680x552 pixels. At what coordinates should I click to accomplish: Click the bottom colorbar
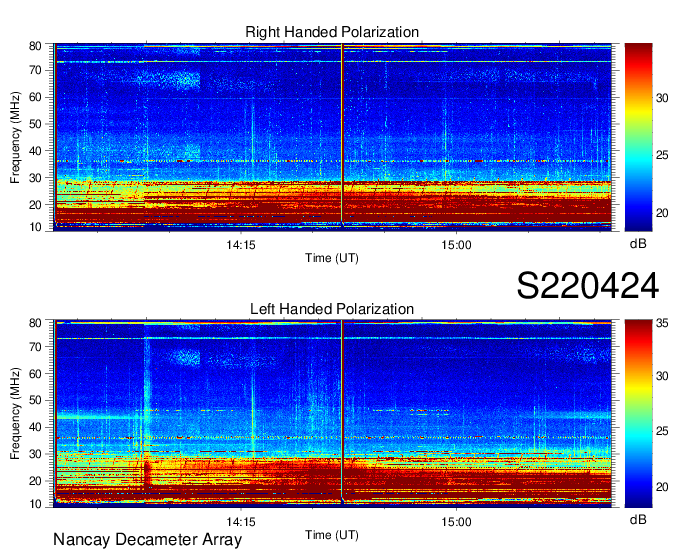pyautogui.click(x=638, y=413)
